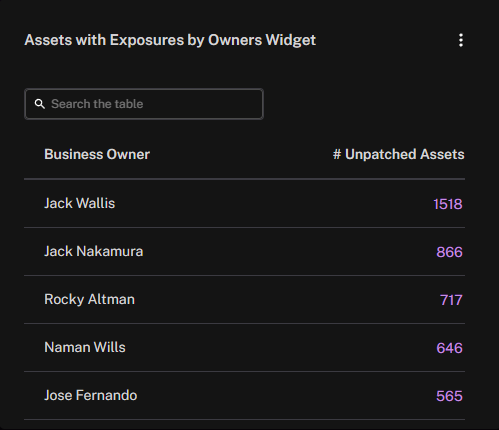The image size is (499, 430).
Task: Select the Jack Nakamura owner name
Action: click(94, 251)
